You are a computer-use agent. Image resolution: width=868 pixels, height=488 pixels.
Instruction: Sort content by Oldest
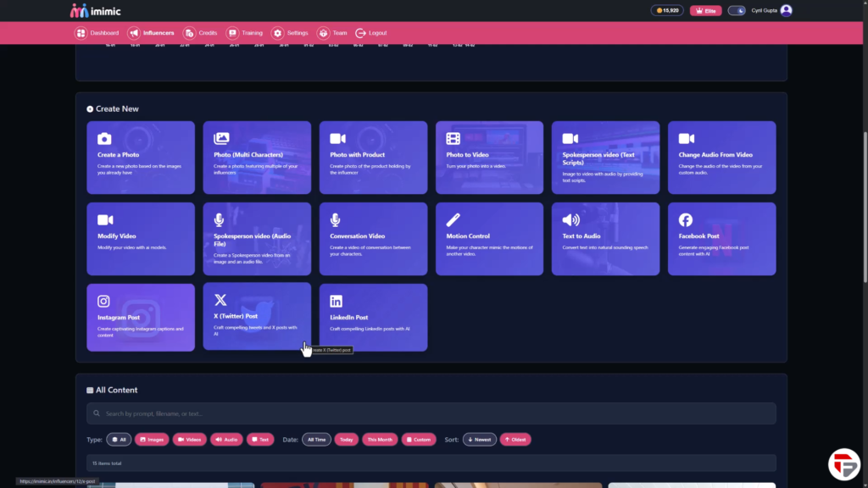click(515, 440)
